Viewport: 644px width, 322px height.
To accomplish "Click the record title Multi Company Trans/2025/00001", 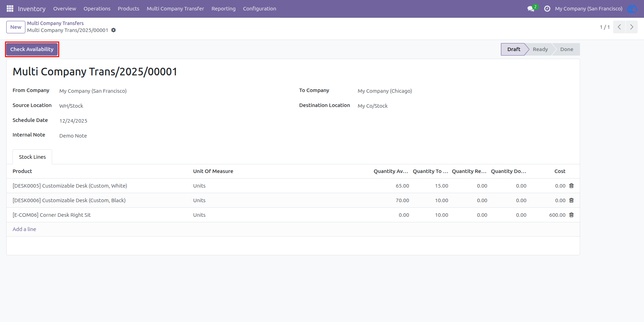I will tap(95, 72).
